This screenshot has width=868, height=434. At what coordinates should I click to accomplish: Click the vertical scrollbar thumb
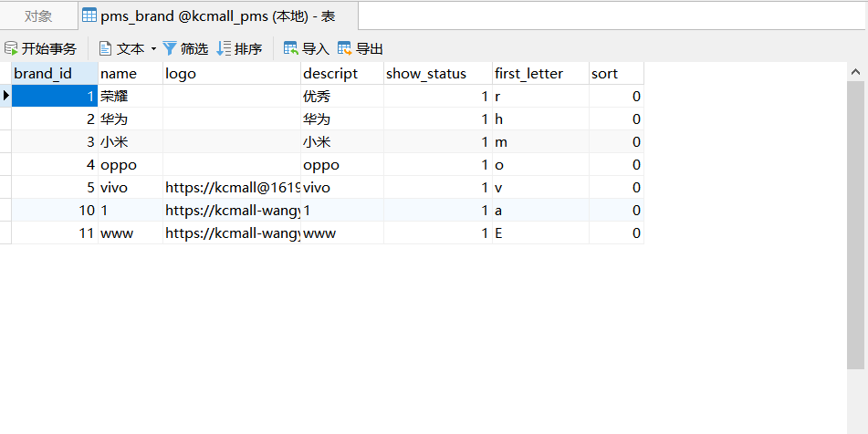856,224
